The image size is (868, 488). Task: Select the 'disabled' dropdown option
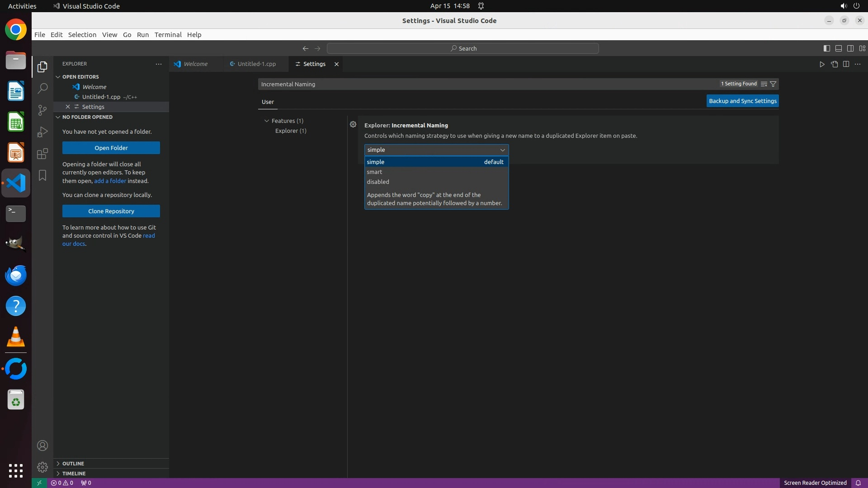(x=378, y=182)
